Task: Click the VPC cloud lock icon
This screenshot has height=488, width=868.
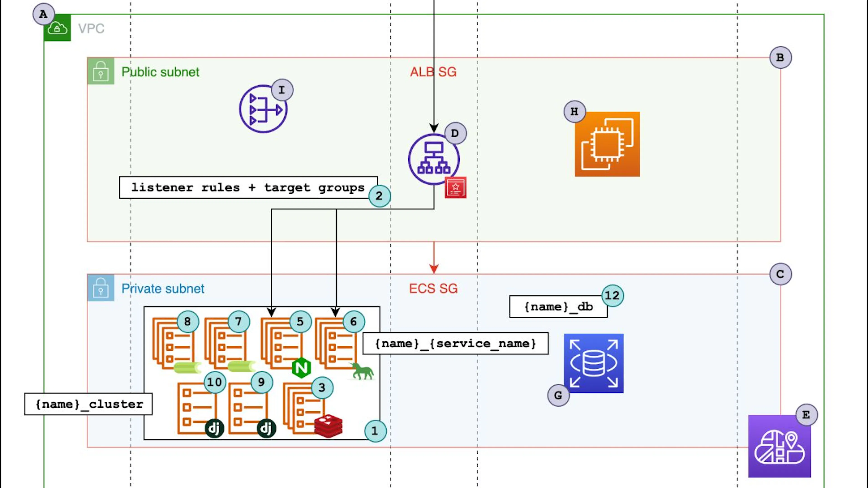Action: 57,28
